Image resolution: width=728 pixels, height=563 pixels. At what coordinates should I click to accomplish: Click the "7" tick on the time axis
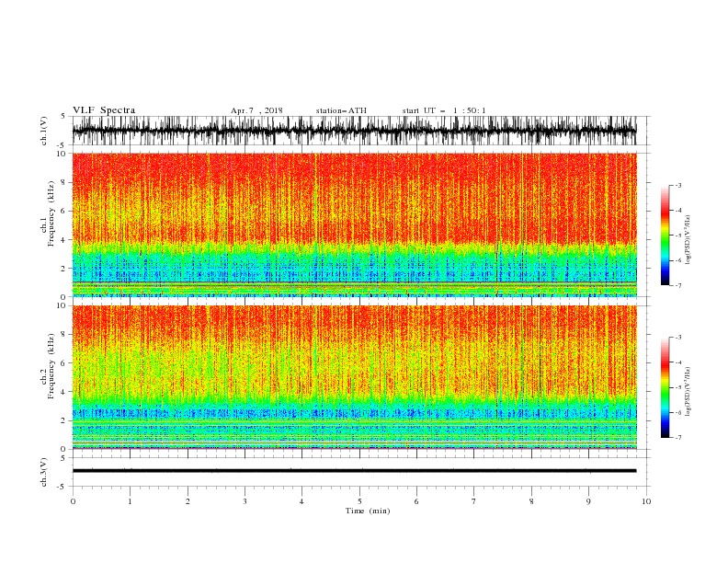(x=474, y=501)
